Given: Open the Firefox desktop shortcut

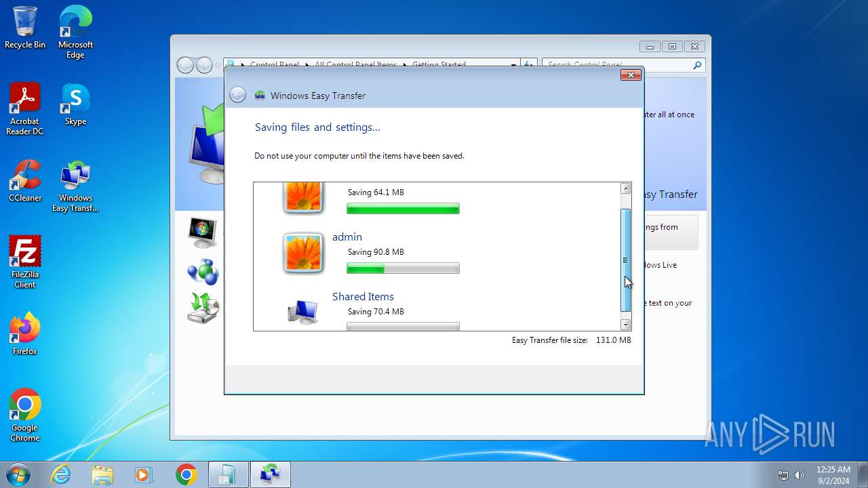Looking at the screenshot, I should [x=25, y=334].
